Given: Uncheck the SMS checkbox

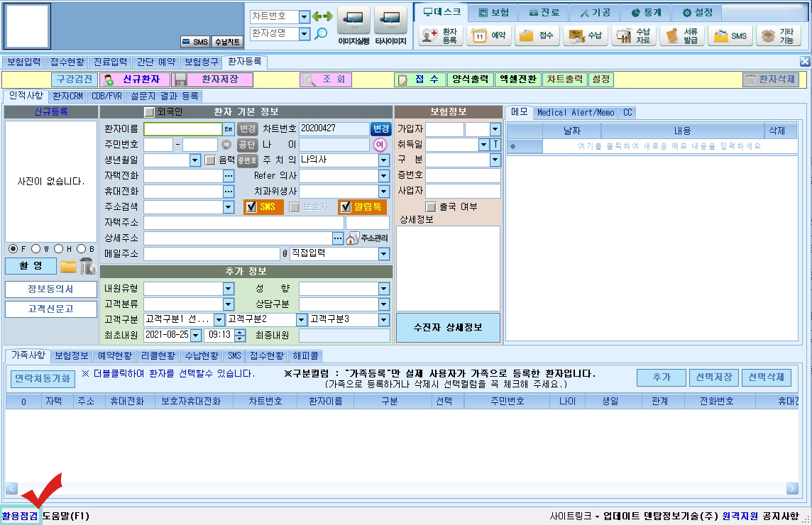Looking at the screenshot, I should [x=251, y=207].
